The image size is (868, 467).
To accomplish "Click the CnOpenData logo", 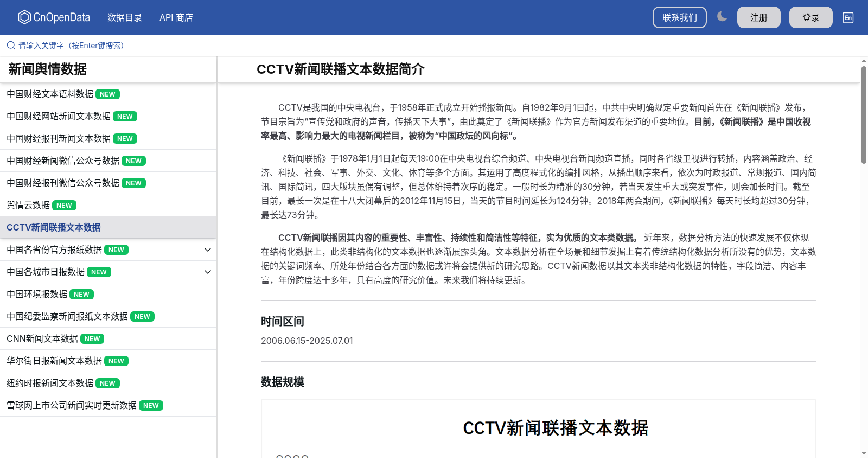I will pos(54,17).
